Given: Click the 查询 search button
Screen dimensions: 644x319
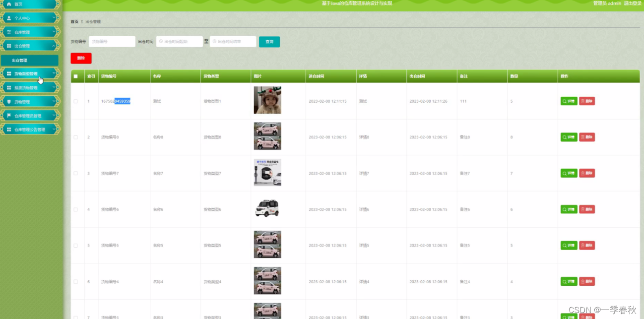Looking at the screenshot, I should click(x=269, y=42).
